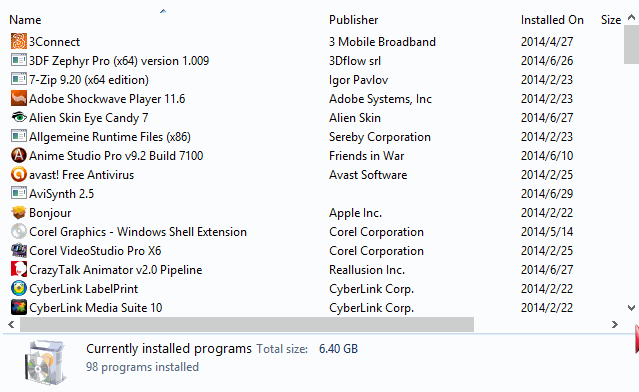This screenshot has width=639, height=392.
Task: Select the 3Connect program icon
Action: (x=19, y=42)
